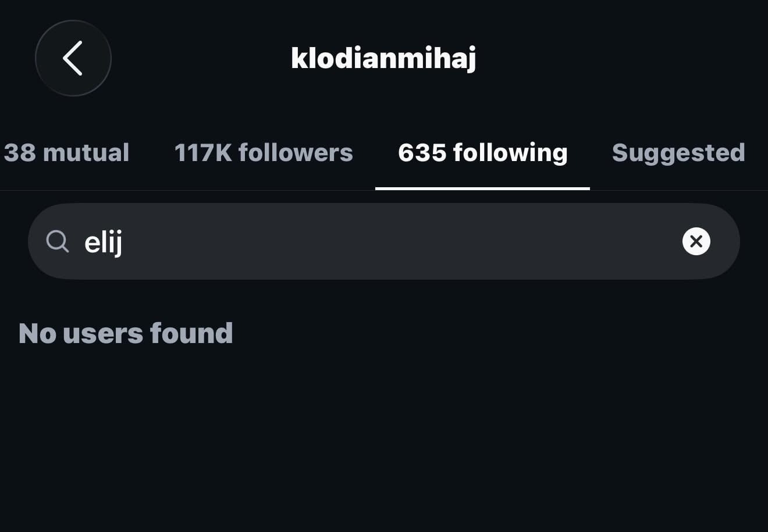The width and height of the screenshot is (768, 532).
Task: Select the 635 following tab
Action: 482,153
